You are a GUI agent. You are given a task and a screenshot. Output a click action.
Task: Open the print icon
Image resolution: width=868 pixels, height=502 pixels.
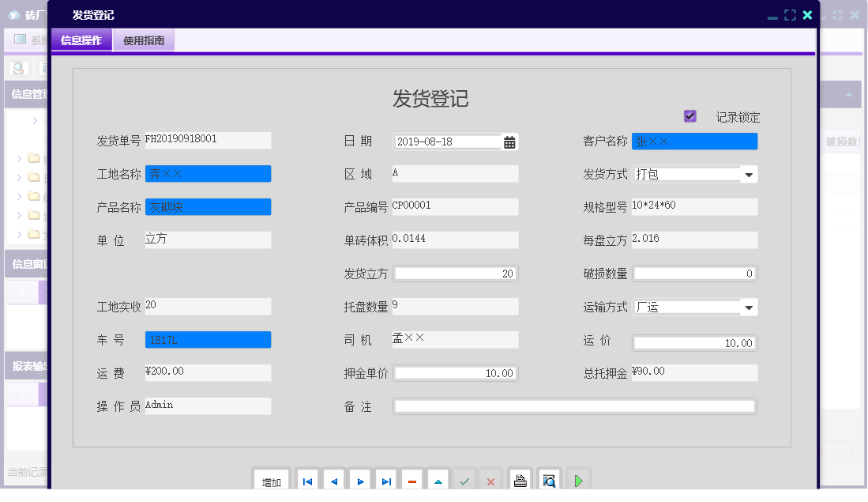(x=520, y=478)
